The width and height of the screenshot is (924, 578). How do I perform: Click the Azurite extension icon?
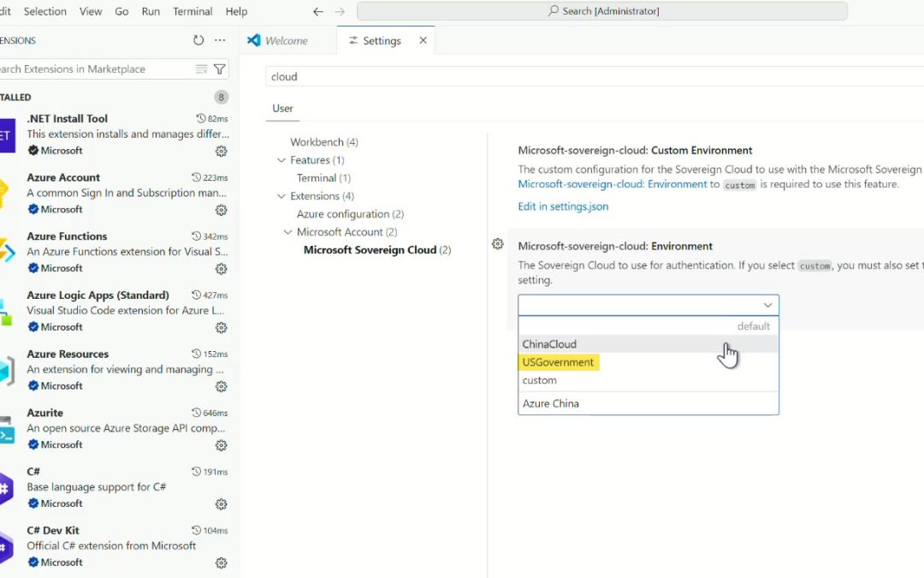click(x=7, y=429)
